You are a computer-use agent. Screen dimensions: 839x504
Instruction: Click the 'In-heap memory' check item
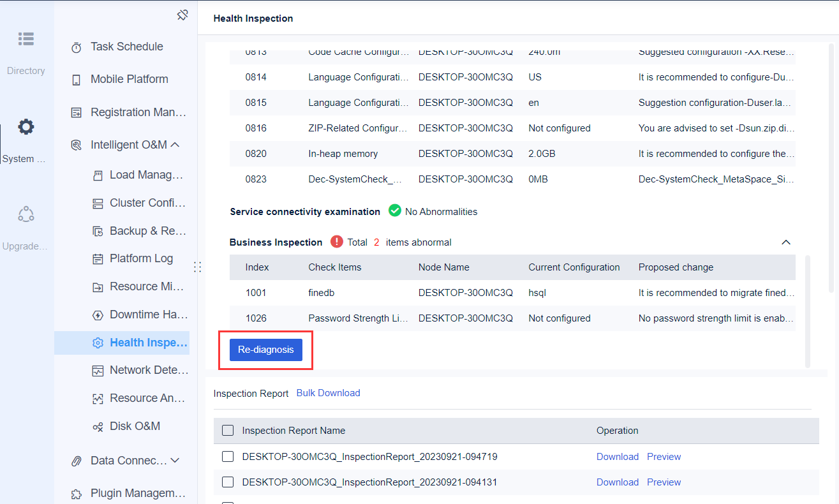tap(343, 154)
